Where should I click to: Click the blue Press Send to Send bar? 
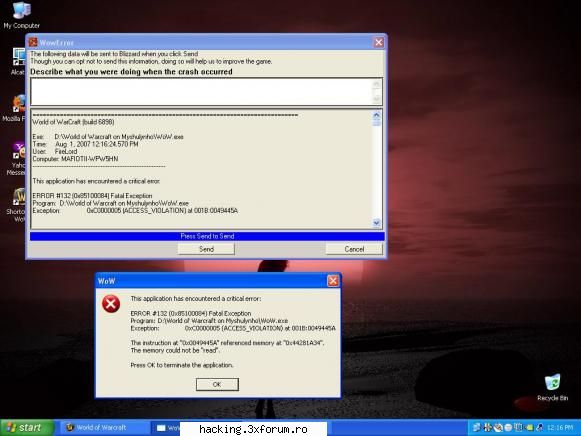click(x=207, y=236)
